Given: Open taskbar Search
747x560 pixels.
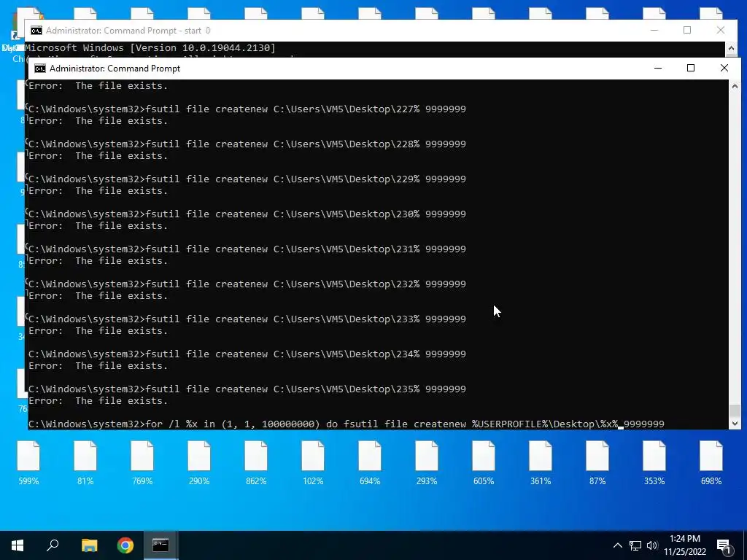Looking at the screenshot, I should (x=53, y=545).
